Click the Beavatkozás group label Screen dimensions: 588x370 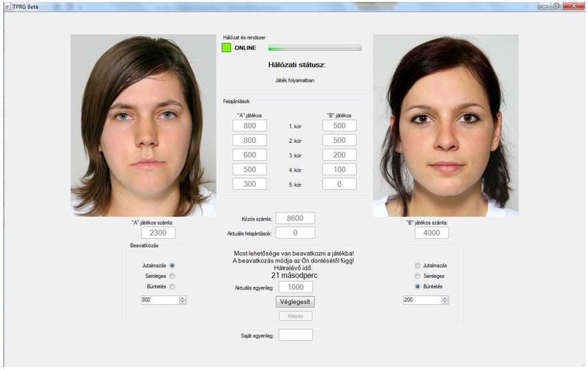[144, 246]
